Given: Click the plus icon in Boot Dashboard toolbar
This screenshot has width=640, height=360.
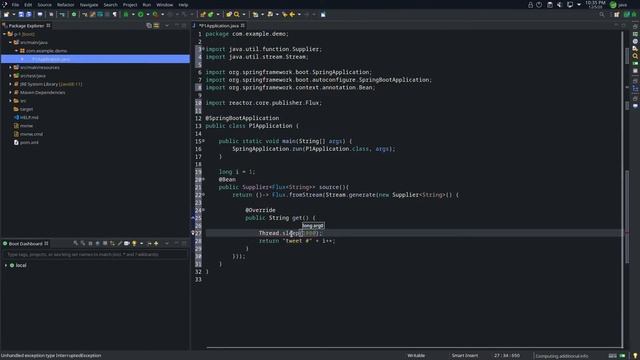Looking at the screenshot, I should click(x=156, y=244).
